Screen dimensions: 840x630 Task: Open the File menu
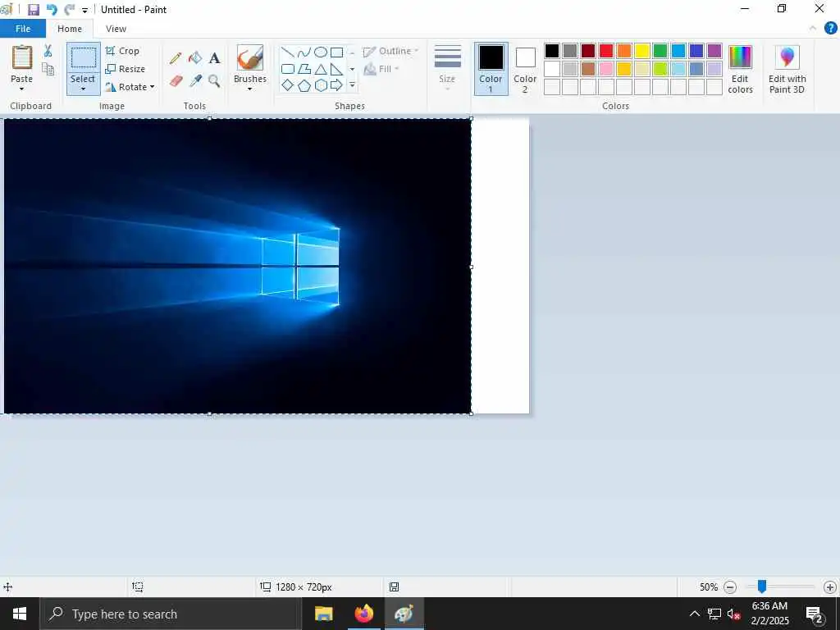point(23,29)
